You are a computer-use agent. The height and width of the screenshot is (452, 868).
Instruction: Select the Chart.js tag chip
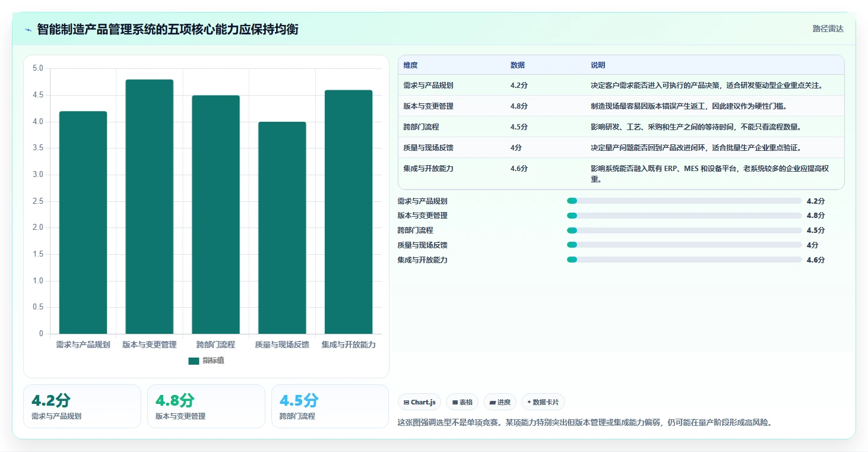click(x=419, y=402)
